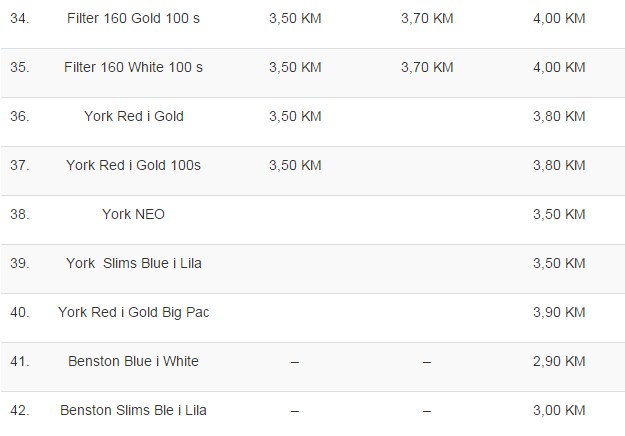The height and width of the screenshot is (436, 625).
Task: Click row number 38
Action: point(19,214)
